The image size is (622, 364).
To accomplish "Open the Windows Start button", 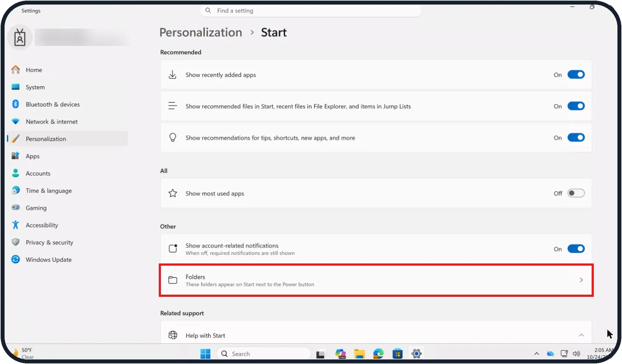I will tap(205, 354).
